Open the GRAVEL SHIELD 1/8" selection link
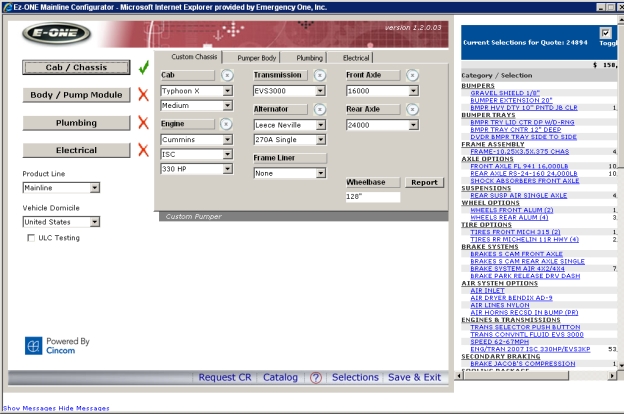The width and height of the screenshot is (624, 414). click(505, 93)
